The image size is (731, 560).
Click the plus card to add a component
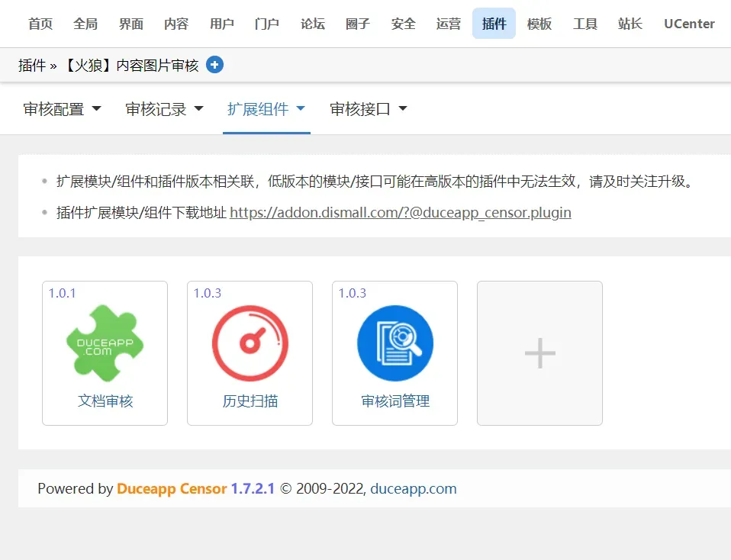pos(539,352)
